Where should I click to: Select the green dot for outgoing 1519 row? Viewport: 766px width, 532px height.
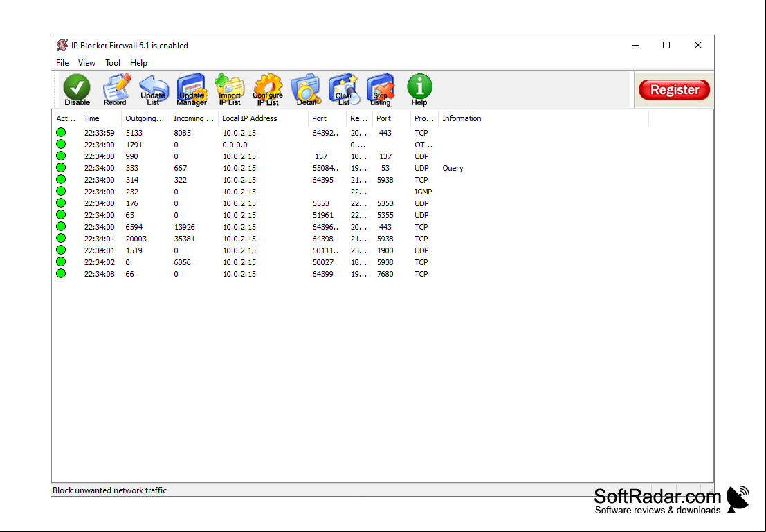click(x=61, y=250)
